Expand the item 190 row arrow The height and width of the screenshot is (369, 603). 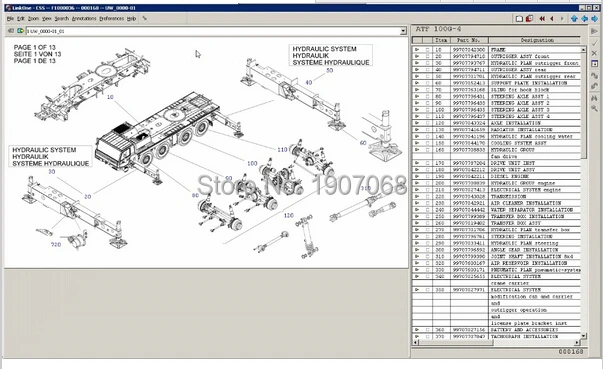tap(417, 176)
